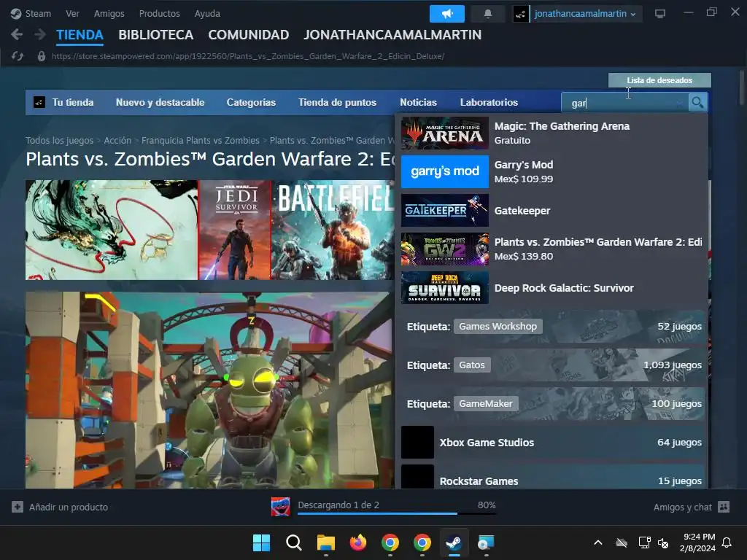Switch to the COMUNIDAD tab
Image resolution: width=747 pixels, height=560 pixels.
[x=249, y=35]
